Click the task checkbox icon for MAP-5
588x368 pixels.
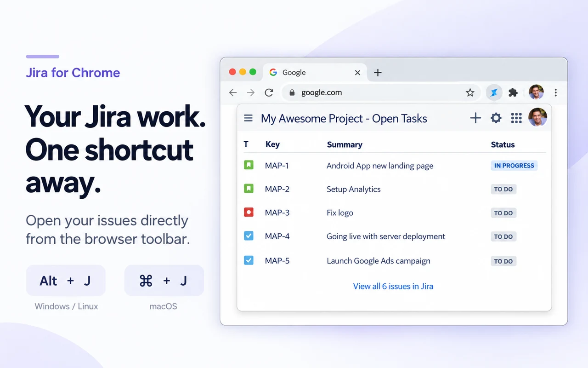pos(249,260)
